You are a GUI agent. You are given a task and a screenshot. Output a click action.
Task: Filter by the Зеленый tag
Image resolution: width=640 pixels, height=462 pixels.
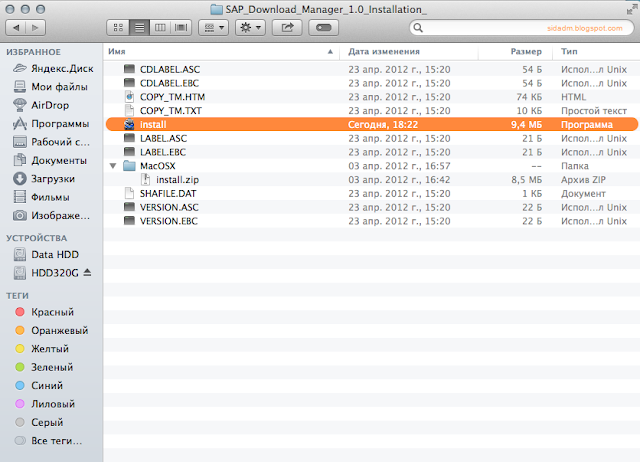click(44, 367)
